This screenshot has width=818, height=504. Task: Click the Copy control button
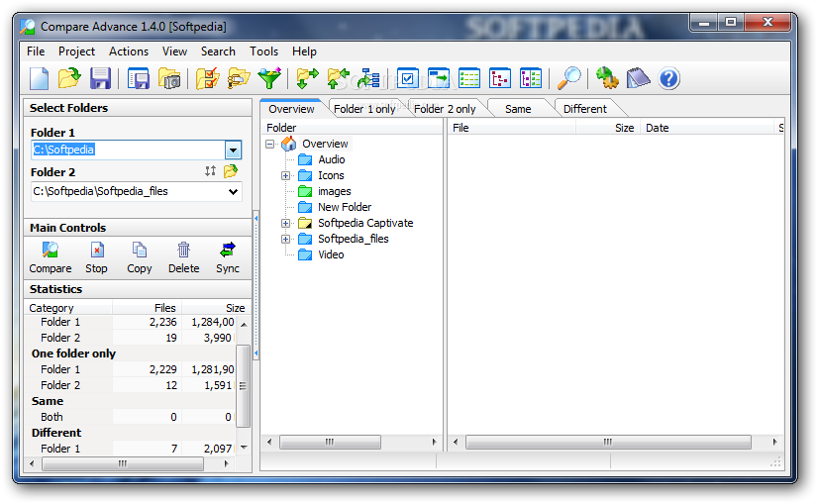pyautogui.click(x=140, y=257)
